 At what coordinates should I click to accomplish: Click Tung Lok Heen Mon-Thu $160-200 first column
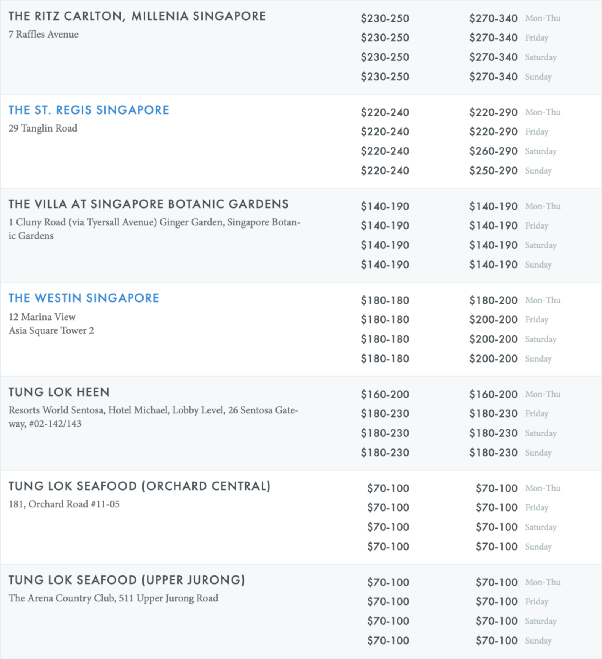tap(385, 395)
